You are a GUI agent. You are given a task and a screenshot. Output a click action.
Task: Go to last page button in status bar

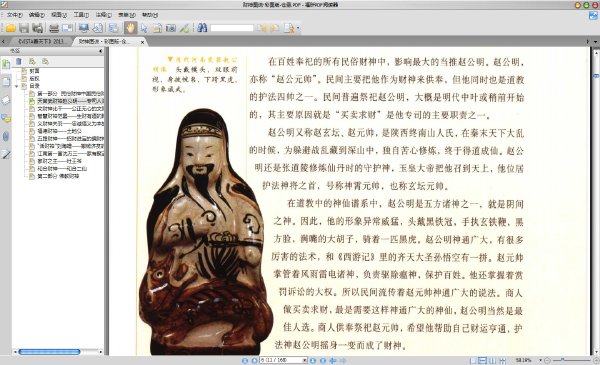tap(323, 360)
